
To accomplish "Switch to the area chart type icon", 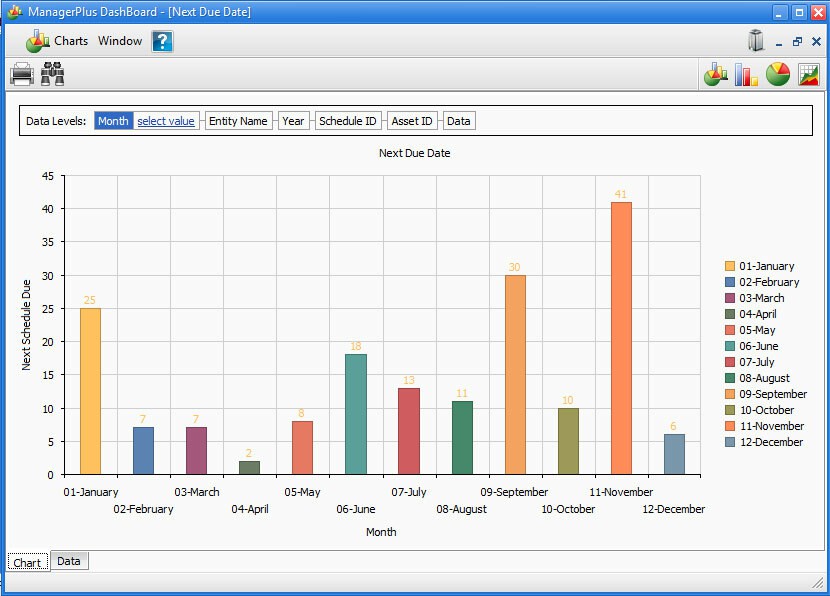I will pyautogui.click(x=809, y=74).
